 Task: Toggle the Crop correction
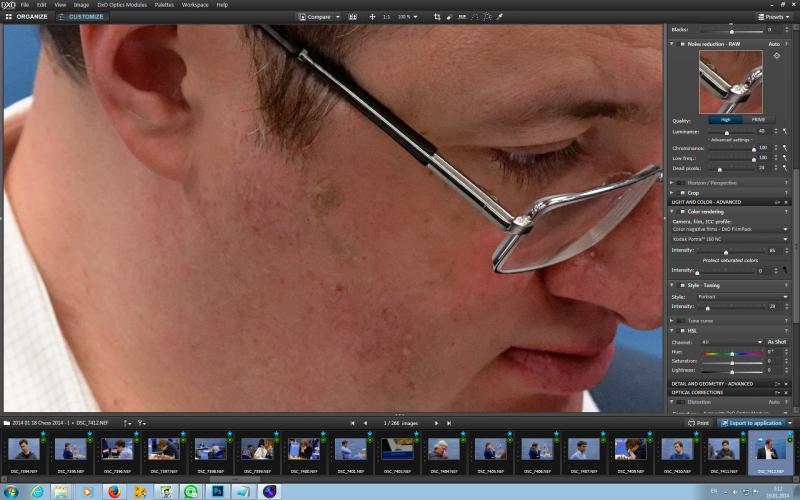coord(682,193)
